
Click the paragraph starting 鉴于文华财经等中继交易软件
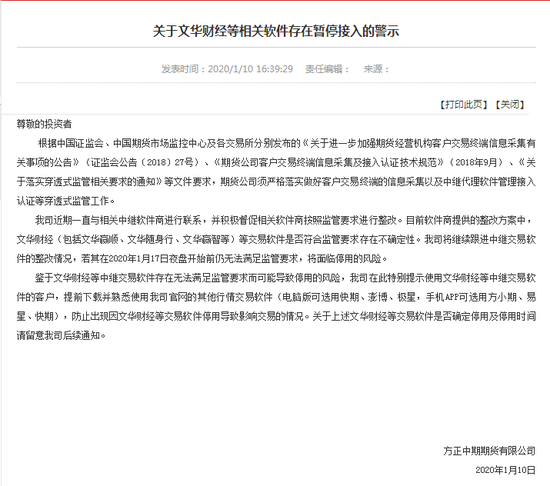pyautogui.click(x=276, y=306)
